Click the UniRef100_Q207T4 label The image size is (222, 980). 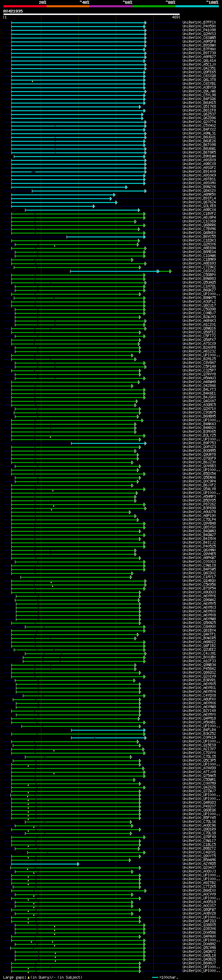[x=199, y=122]
